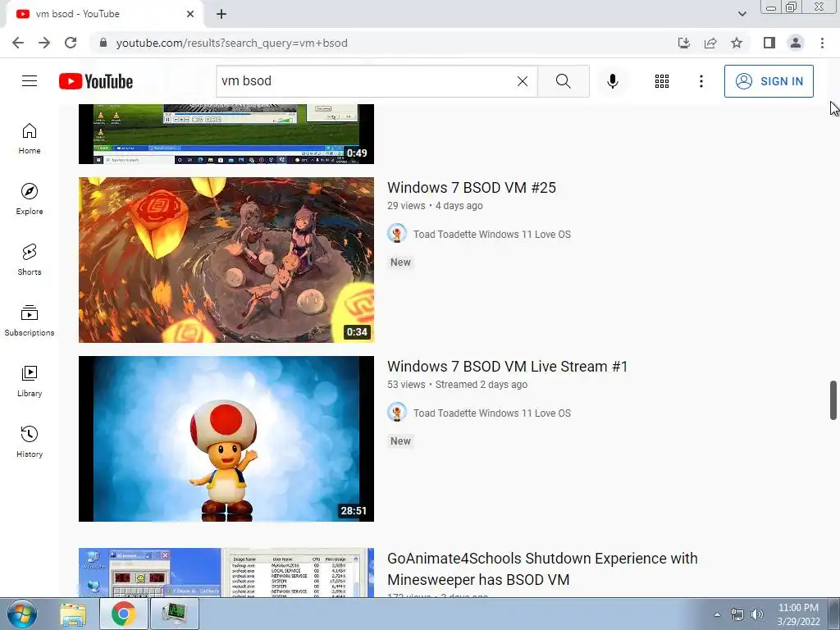Viewport: 840px width, 630px height.
Task: Open channel name under Live Stream #1
Action: [x=492, y=413]
